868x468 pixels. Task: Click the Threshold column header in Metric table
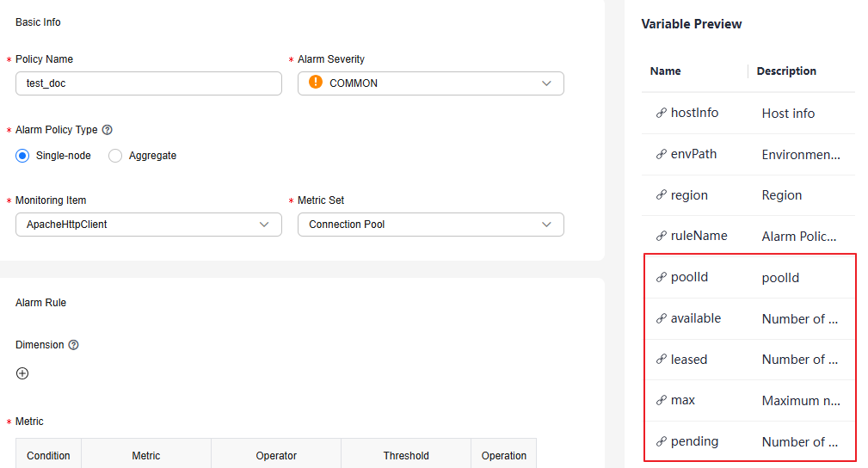tap(406, 456)
